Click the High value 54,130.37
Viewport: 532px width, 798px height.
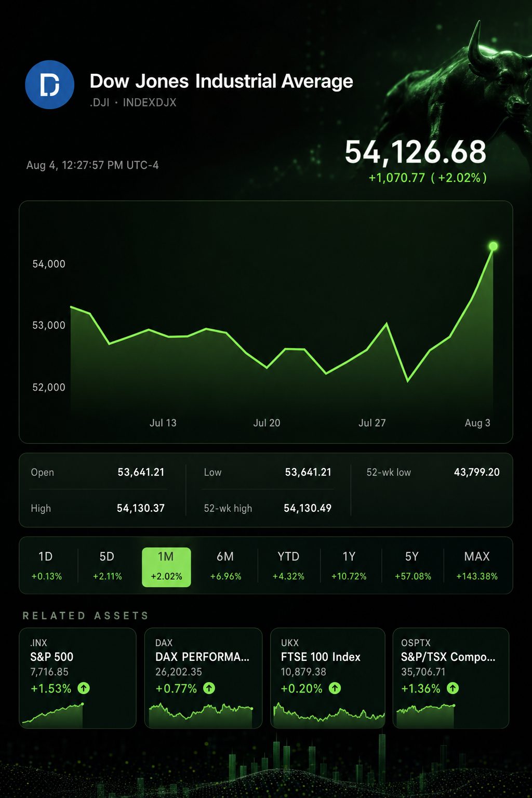(x=141, y=508)
